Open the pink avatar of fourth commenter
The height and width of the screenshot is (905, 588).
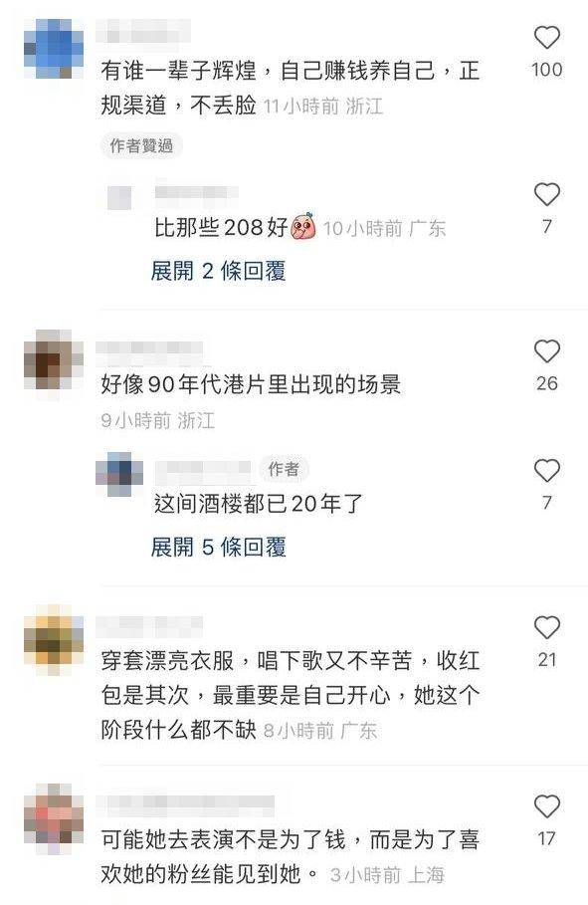tap(54, 815)
